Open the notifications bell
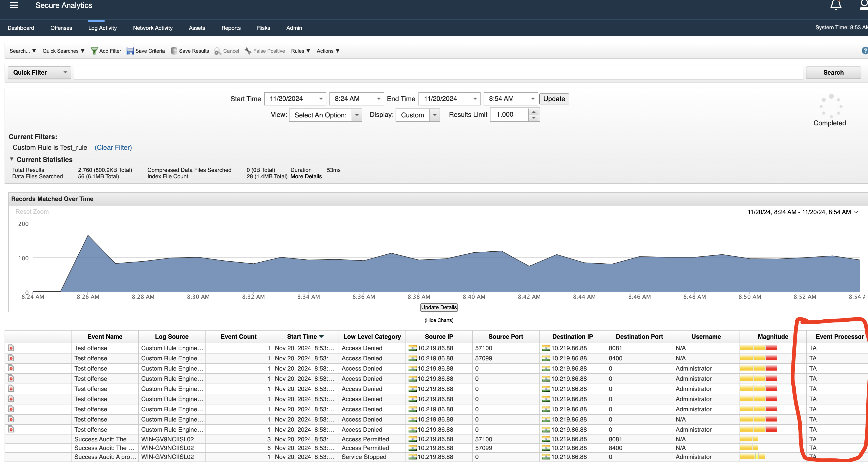Screen dimensions: 868x462 click(x=836, y=5)
